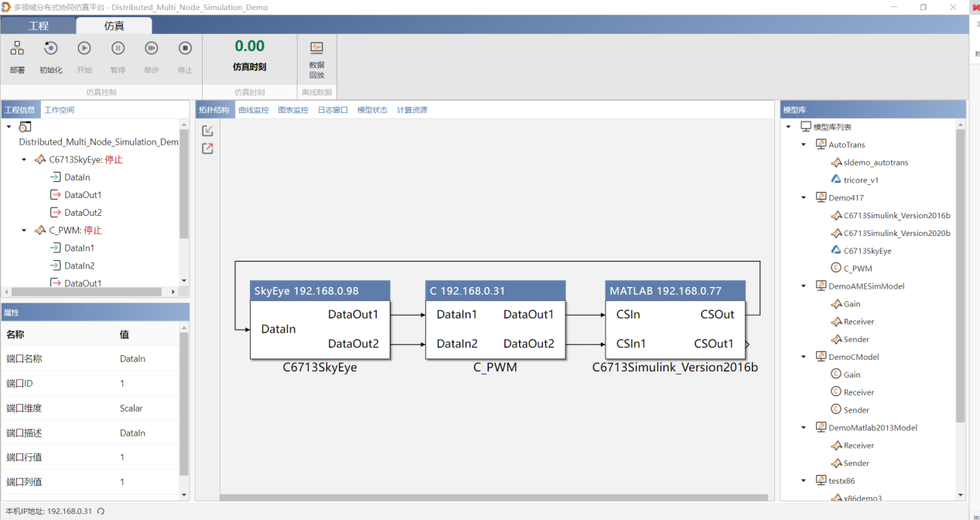This screenshot has height=520, width=980.
Task: Collapse the AutoTrans library node
Action: click(x=804, y=145)
